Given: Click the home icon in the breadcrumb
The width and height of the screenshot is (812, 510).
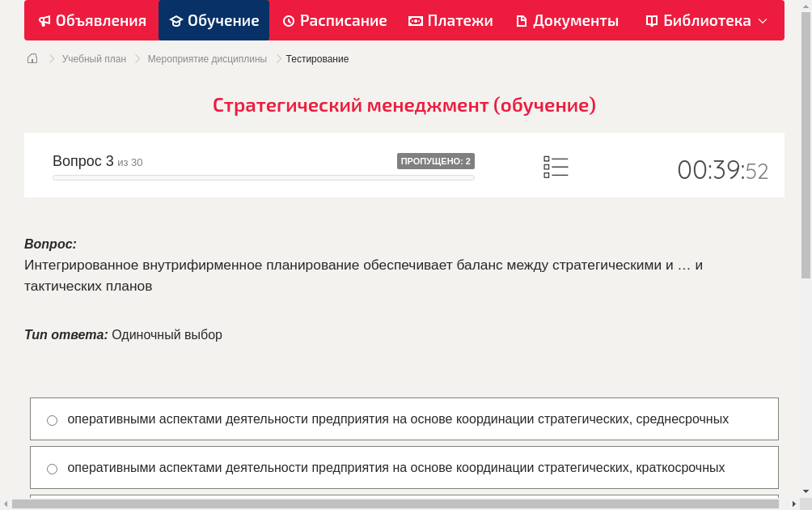Looking at the screenshot, I should point(32,58).
